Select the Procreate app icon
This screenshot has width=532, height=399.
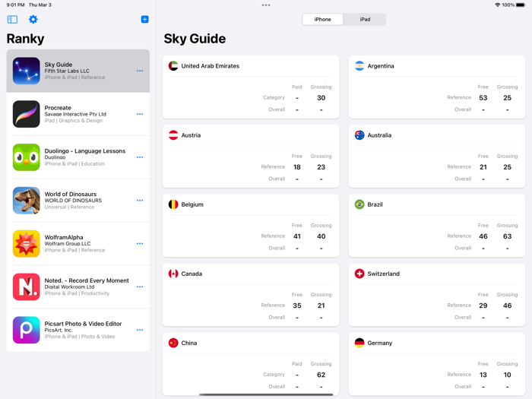(x=26, y=114)
